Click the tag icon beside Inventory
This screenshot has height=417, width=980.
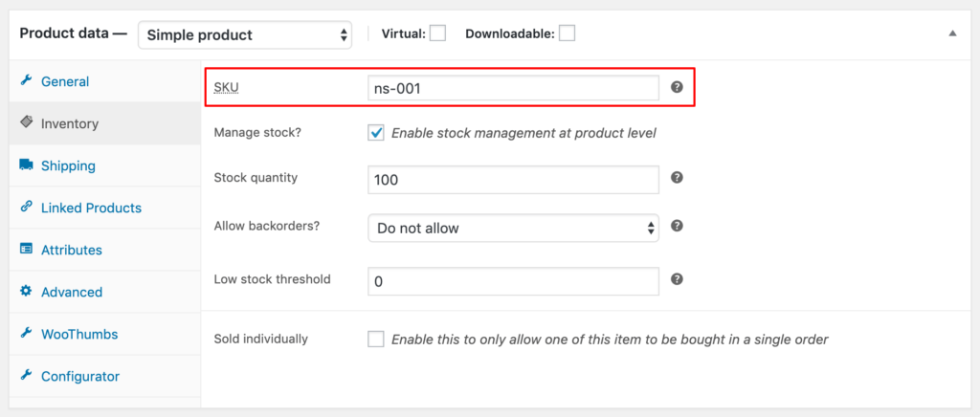pyautogui.click(x=26, y=123)
